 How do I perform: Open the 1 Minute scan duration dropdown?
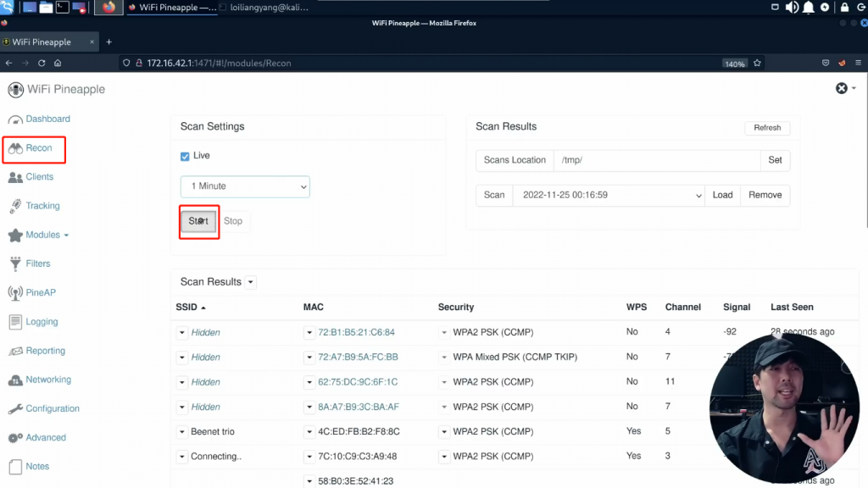click(x=245, y=186)
